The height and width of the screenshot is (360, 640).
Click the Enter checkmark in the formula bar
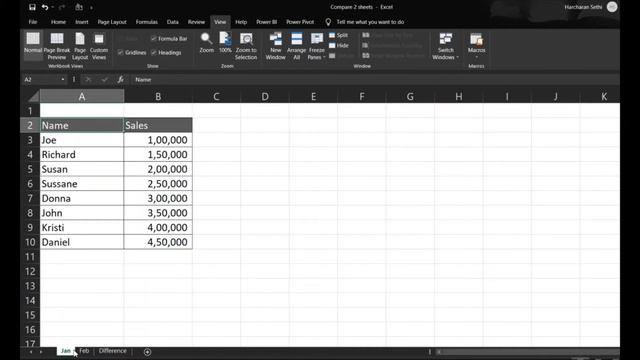pos(104,80)
